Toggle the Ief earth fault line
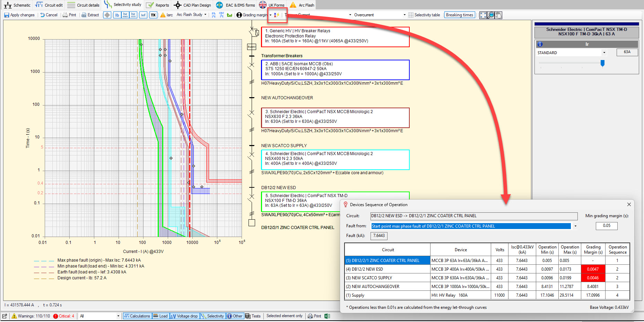This screenshot has width=644, height=322. point(143,15)
